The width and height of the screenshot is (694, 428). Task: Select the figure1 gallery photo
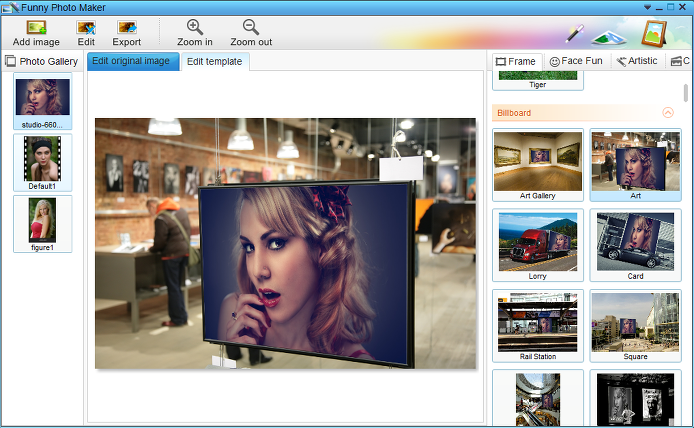pos(42,224)
